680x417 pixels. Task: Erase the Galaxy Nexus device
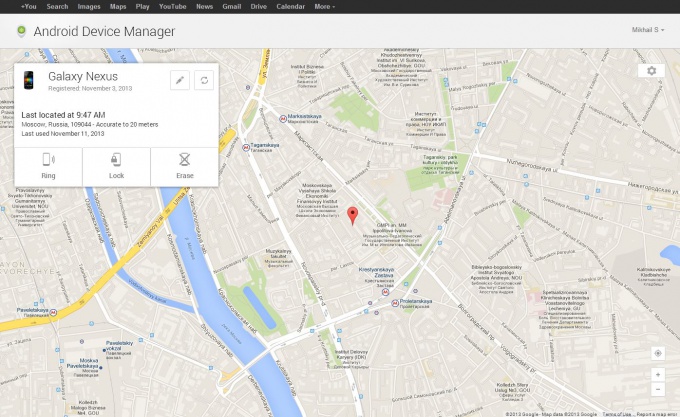tap(184, 166)
